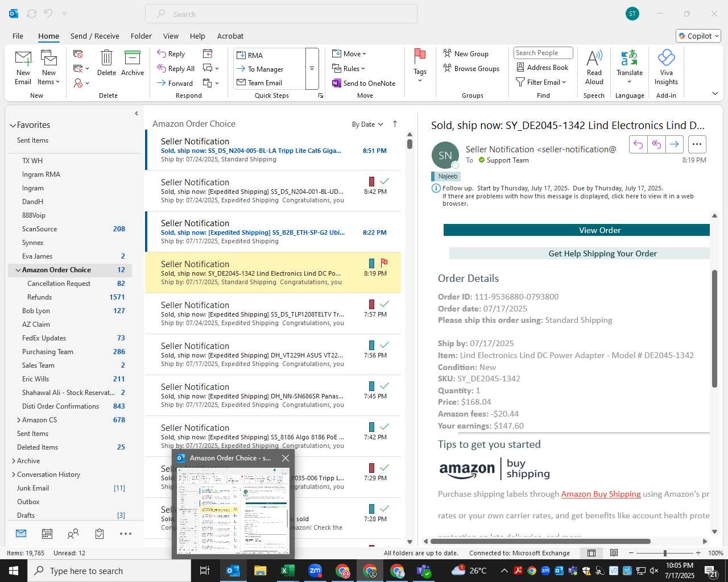Follow the Amazon Buy Shipping link

[x=601, y=494]
